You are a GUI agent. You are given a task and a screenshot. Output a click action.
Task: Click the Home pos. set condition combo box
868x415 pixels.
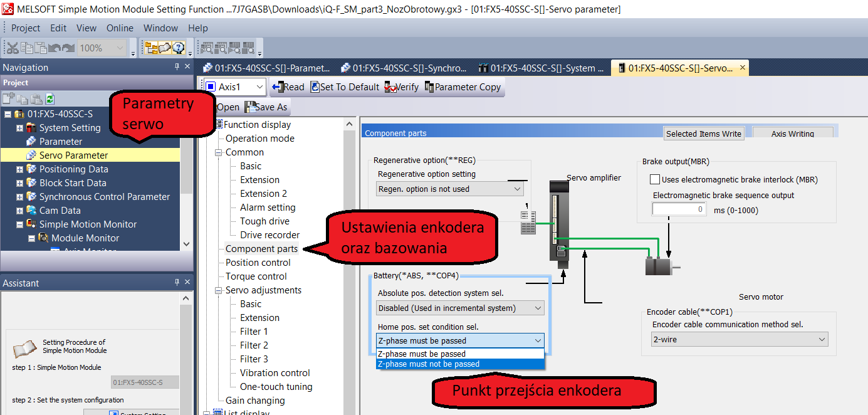click(461, 340)
